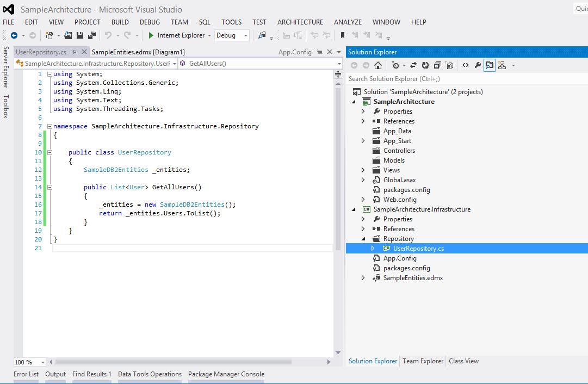This screenshot has width=588, height=384.
Task: Collapse the UserRepository class outlining box
Action: (x=49, y=152)
